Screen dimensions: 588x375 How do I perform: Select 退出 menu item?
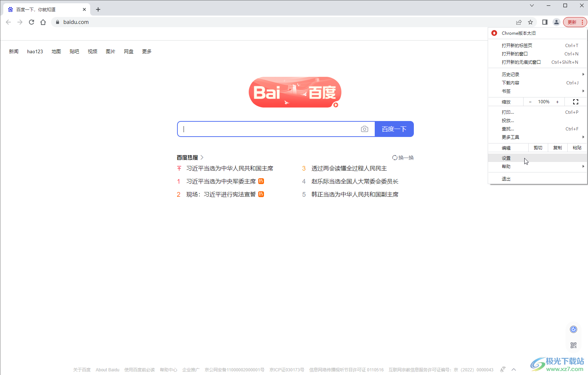click(538, 179)
